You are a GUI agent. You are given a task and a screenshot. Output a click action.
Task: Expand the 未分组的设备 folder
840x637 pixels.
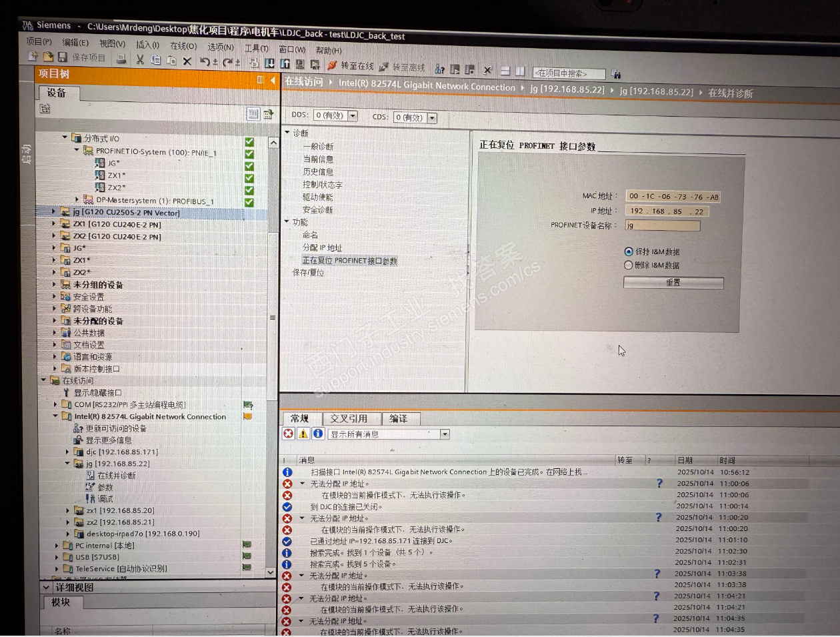(54, 284)
